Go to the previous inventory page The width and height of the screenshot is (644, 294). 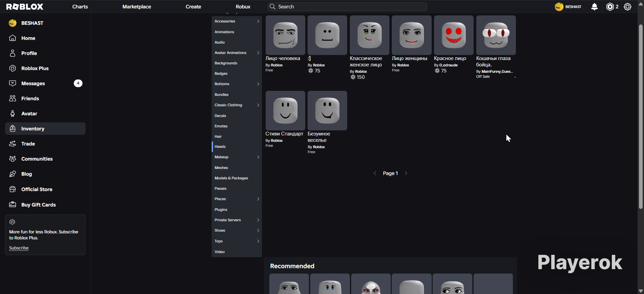point(375,173)
